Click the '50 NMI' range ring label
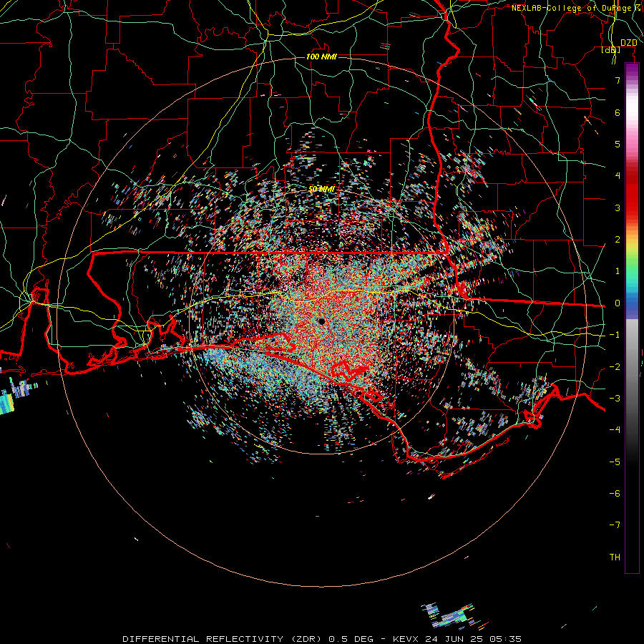 (321, 189)
